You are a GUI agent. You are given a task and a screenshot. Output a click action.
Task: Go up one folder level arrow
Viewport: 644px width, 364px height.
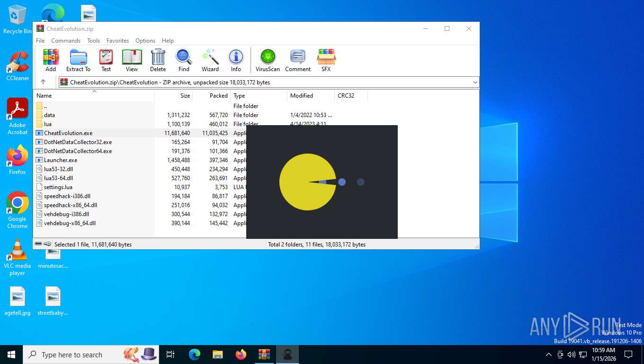tap(43, 82)
